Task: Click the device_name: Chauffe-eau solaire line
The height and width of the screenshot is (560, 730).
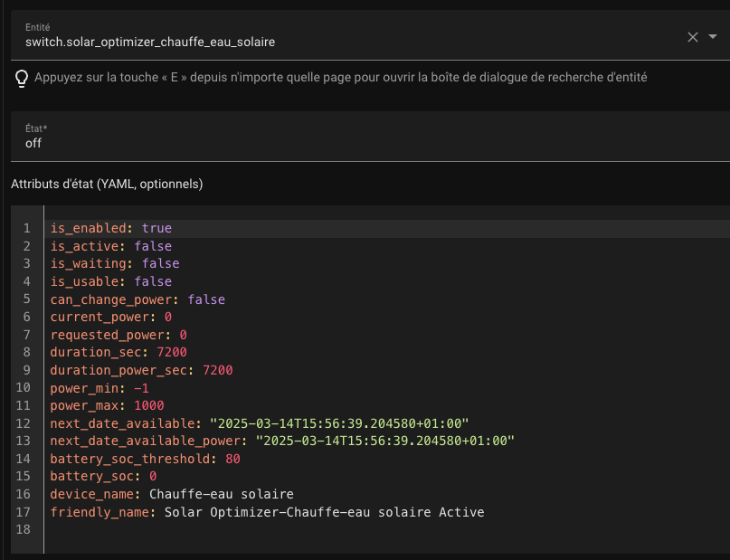Action: 172,494
